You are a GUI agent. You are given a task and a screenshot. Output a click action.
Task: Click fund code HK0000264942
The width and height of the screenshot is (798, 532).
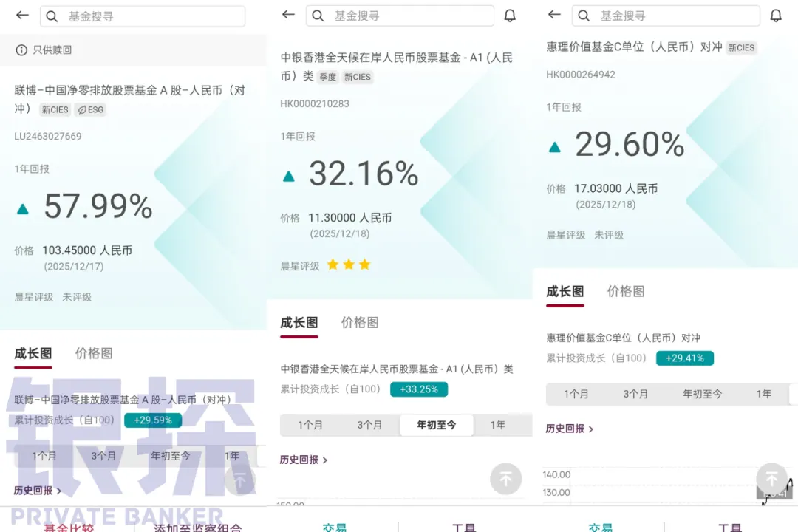(x=581, y=75)
